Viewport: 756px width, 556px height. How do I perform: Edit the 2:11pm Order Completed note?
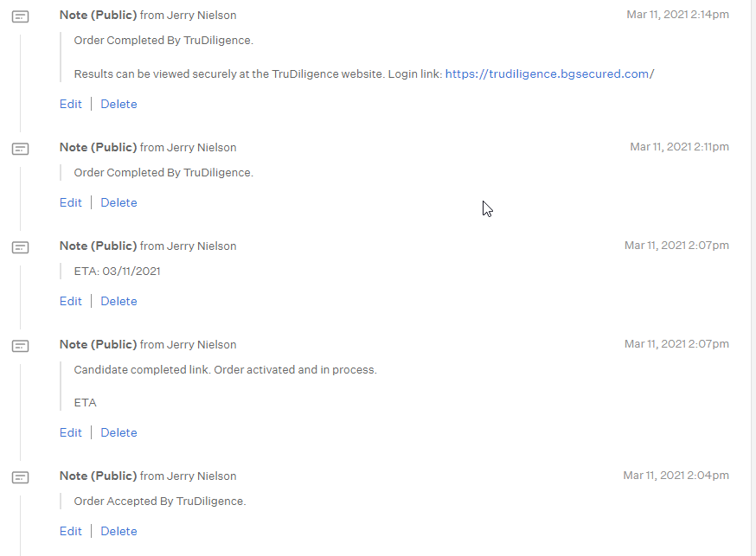click(x=70, y=203)
